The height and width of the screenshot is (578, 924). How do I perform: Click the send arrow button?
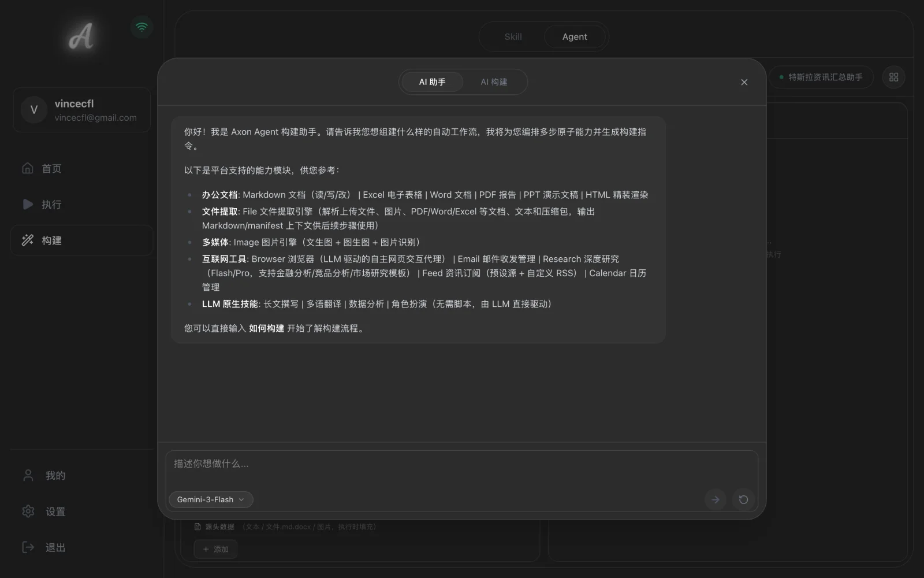(715, 499)
